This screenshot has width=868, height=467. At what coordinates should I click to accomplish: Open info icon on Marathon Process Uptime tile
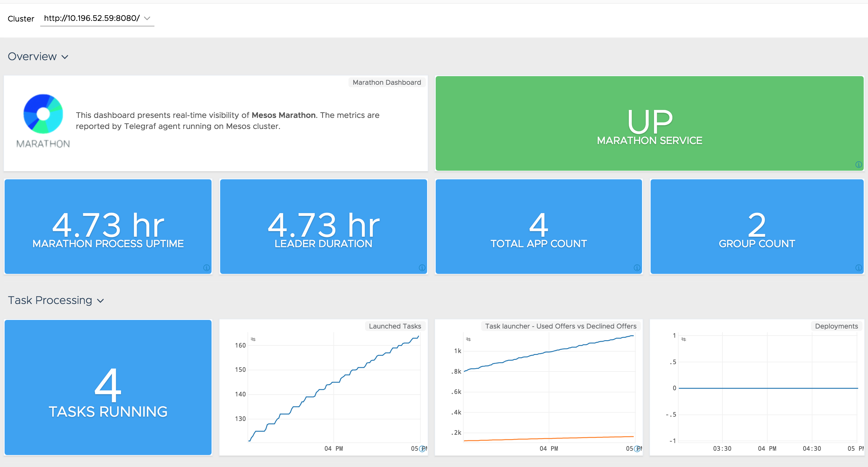(x=207, y=268)
